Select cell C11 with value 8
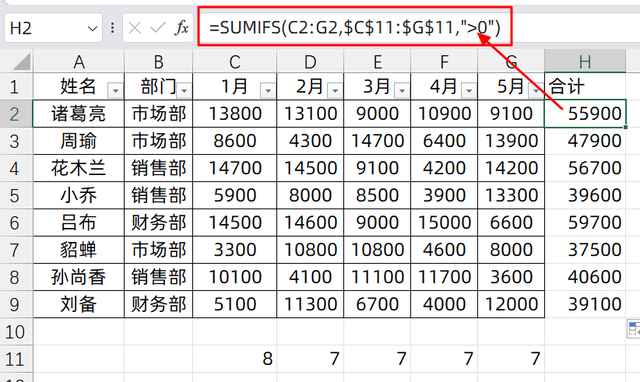The width and height of the screenshot is (640, 382). click(x=235, y=359)
